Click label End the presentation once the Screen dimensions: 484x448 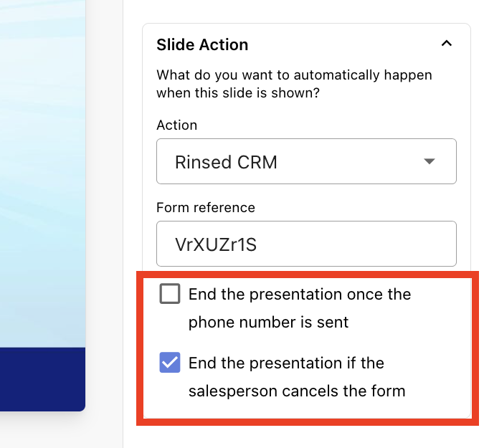tap(300, 294)
